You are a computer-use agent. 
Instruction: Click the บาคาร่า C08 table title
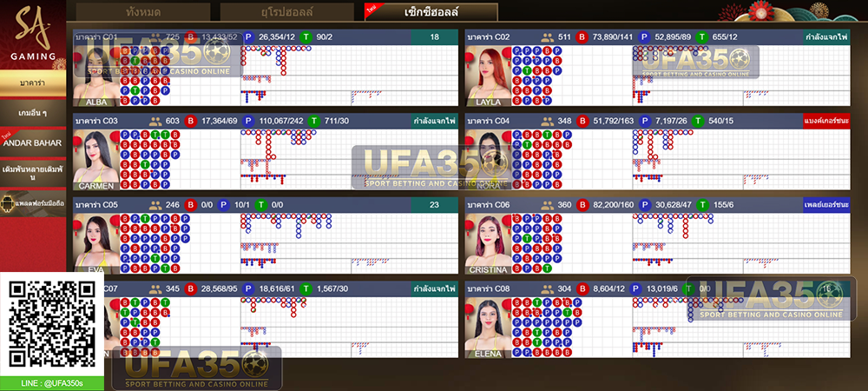point(488,289)
